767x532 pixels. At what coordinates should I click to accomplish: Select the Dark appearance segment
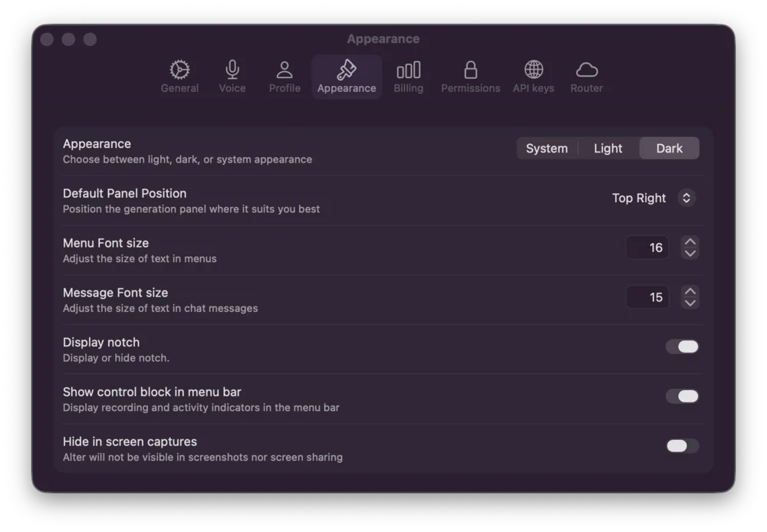[668, 148]
